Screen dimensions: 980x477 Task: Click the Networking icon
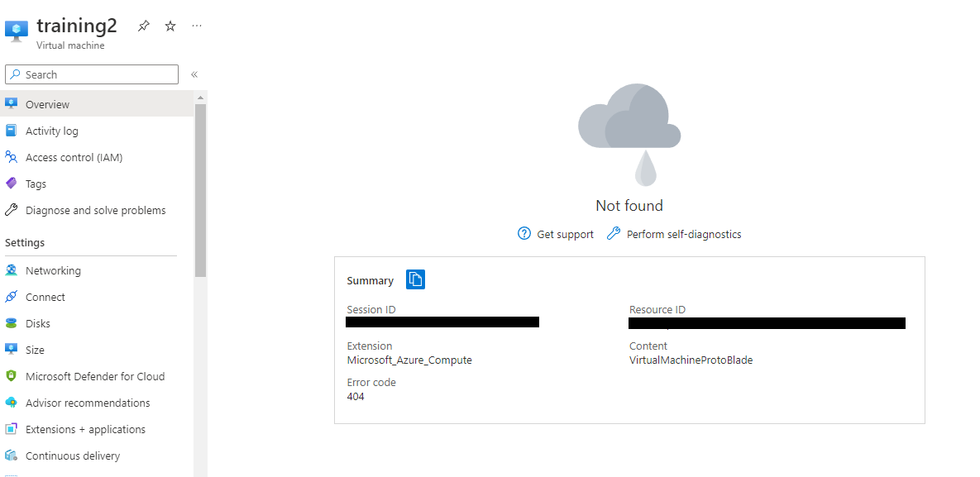point(12,270)
